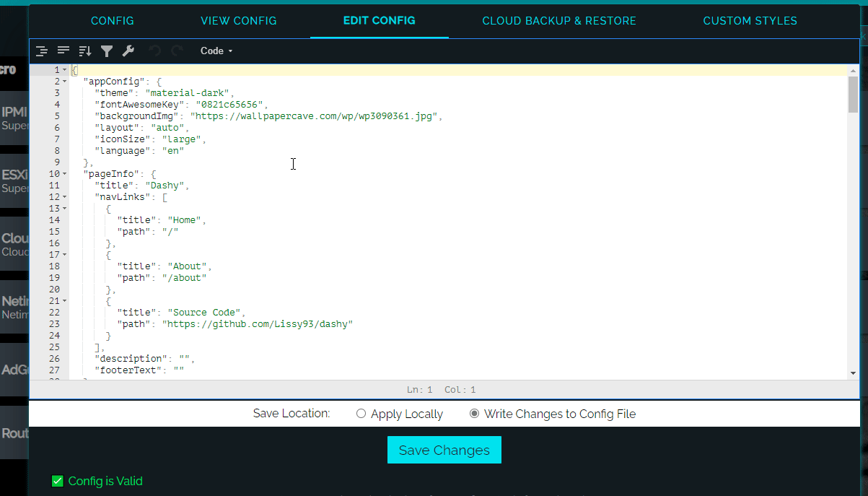Click the Compact JSON icon
The width and height of the screenshot is (868, 496).
63,51
